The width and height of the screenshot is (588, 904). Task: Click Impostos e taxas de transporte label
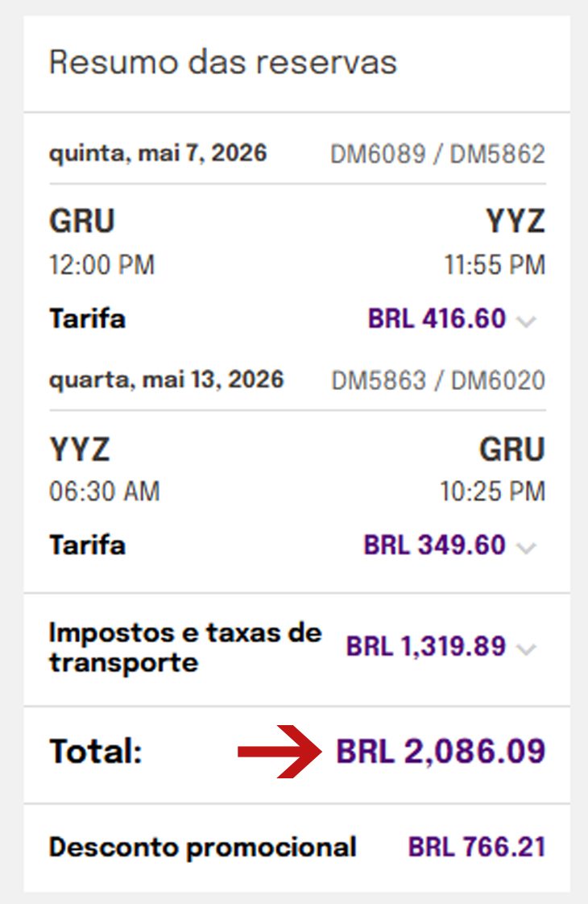[x=185, y=648]
